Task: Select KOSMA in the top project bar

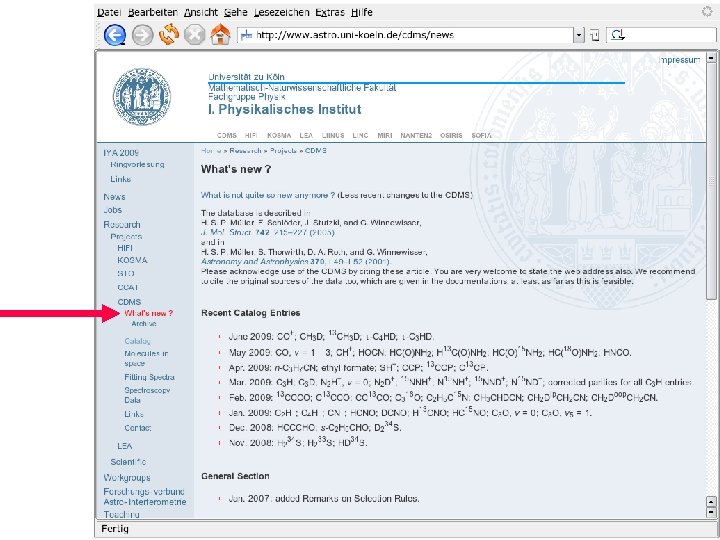Action: tap(279, 135)
